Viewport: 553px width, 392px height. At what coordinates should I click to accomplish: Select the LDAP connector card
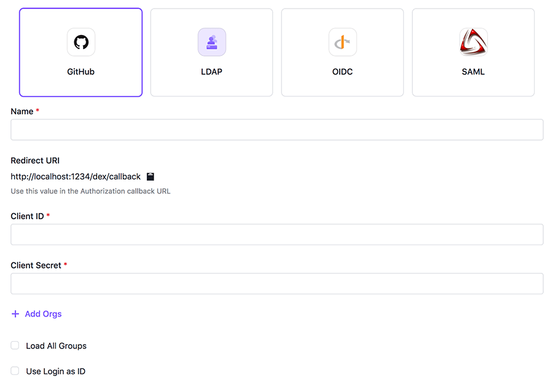pos(211,52)
